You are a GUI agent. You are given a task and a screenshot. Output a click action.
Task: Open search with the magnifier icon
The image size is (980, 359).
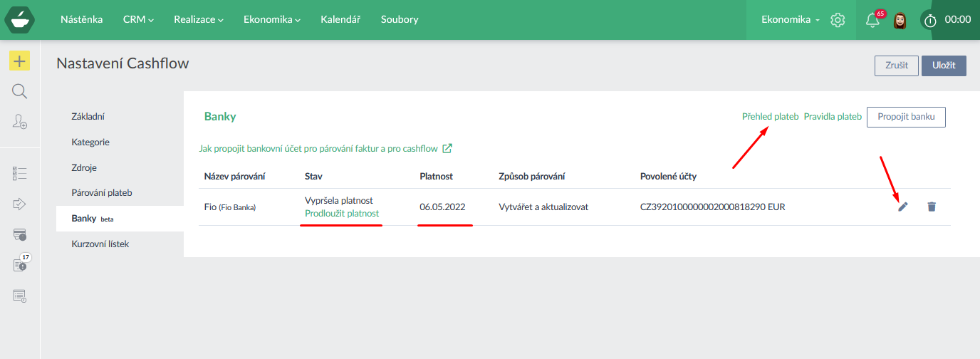[x=19, y=91]
